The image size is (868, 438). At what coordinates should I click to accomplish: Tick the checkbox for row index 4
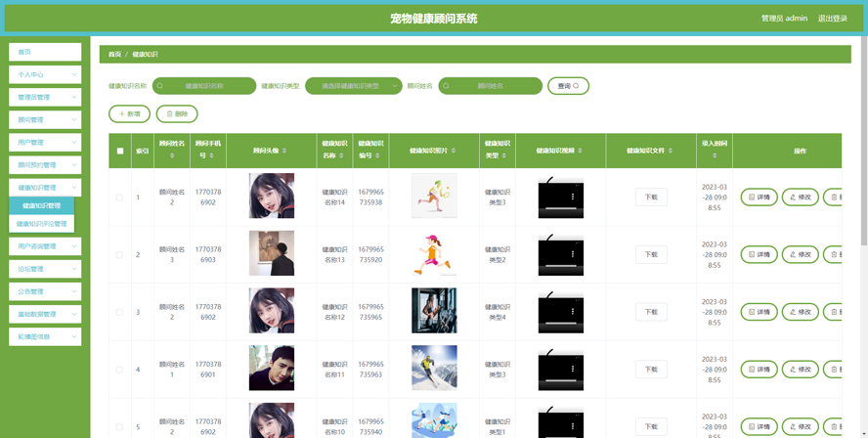[119, 370]
